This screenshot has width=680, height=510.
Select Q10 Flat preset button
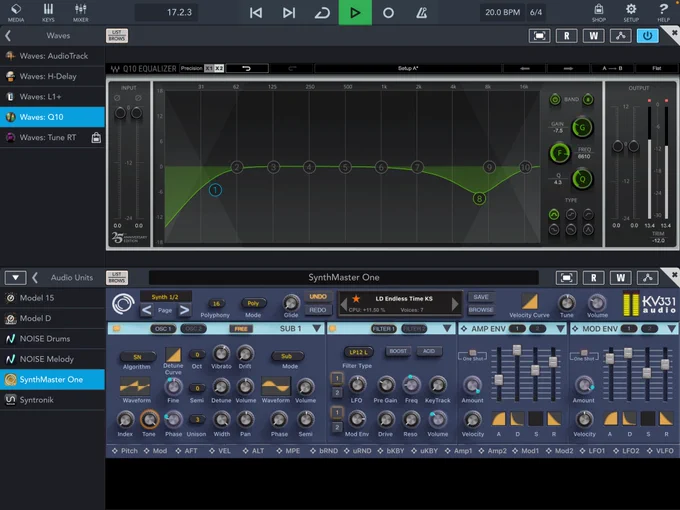(656, 68)
